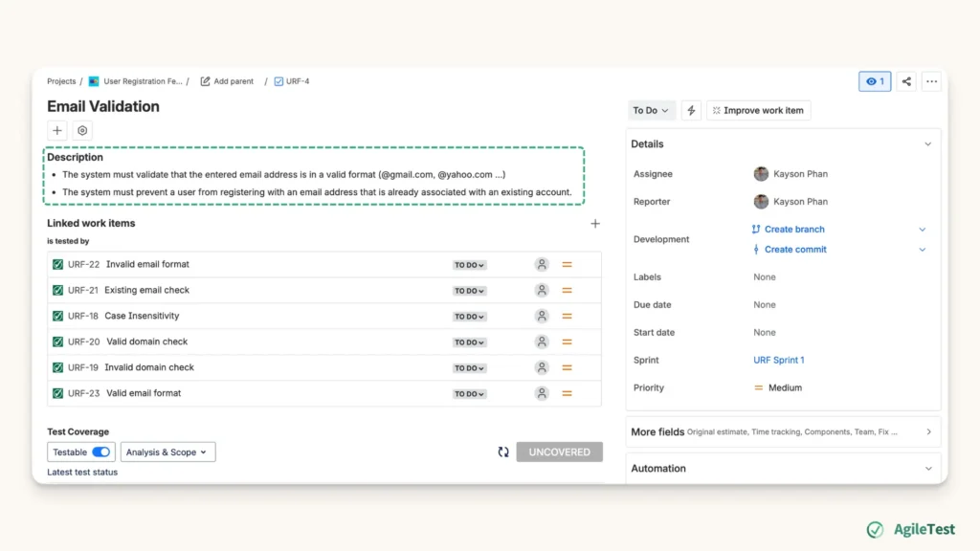Change URF-19 status from TO DO
This screenshot has height=551, width=980.
tap(469, 368)
